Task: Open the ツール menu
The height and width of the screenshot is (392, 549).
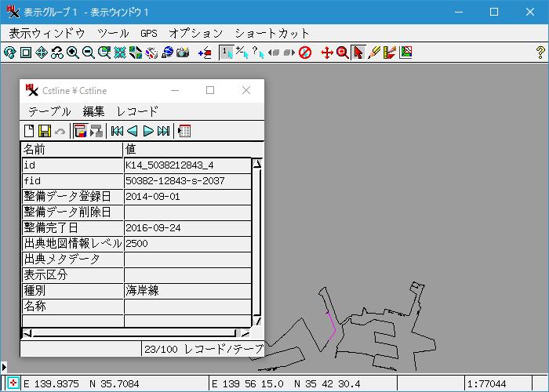Action: [x=113, y=34]
